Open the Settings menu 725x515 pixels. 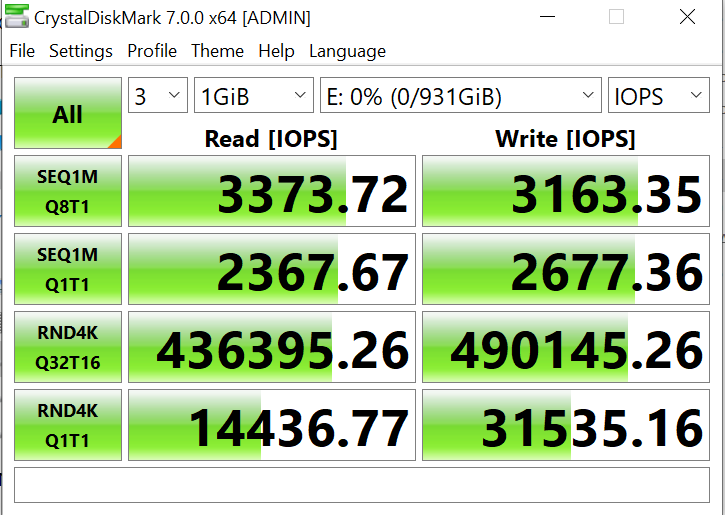81,51
